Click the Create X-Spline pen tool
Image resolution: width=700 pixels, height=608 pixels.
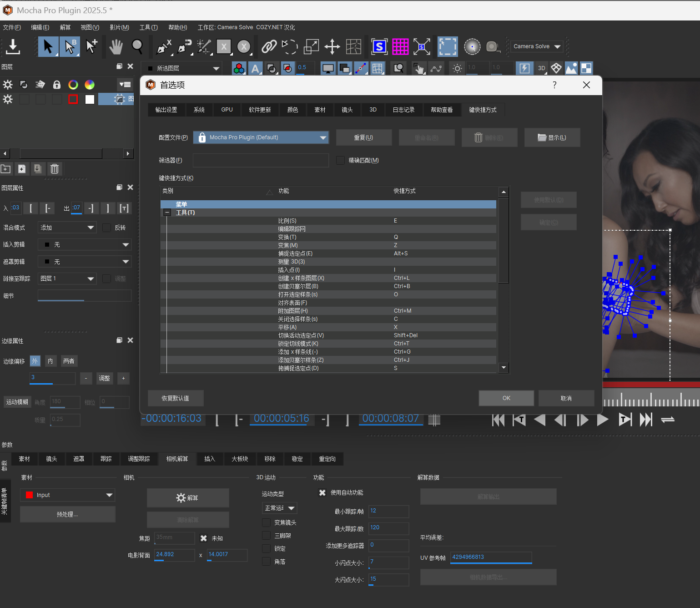[164, 46]
